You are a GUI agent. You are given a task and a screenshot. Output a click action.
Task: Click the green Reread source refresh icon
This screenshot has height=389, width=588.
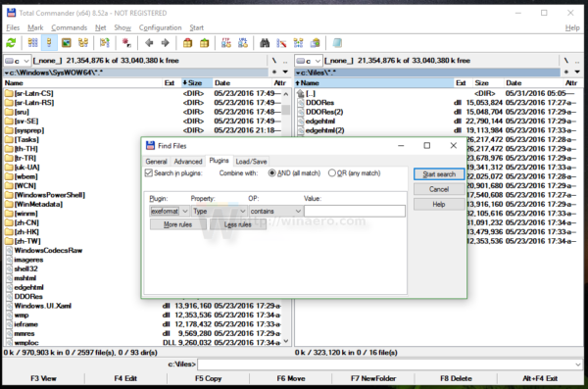(x=11, y=43)
